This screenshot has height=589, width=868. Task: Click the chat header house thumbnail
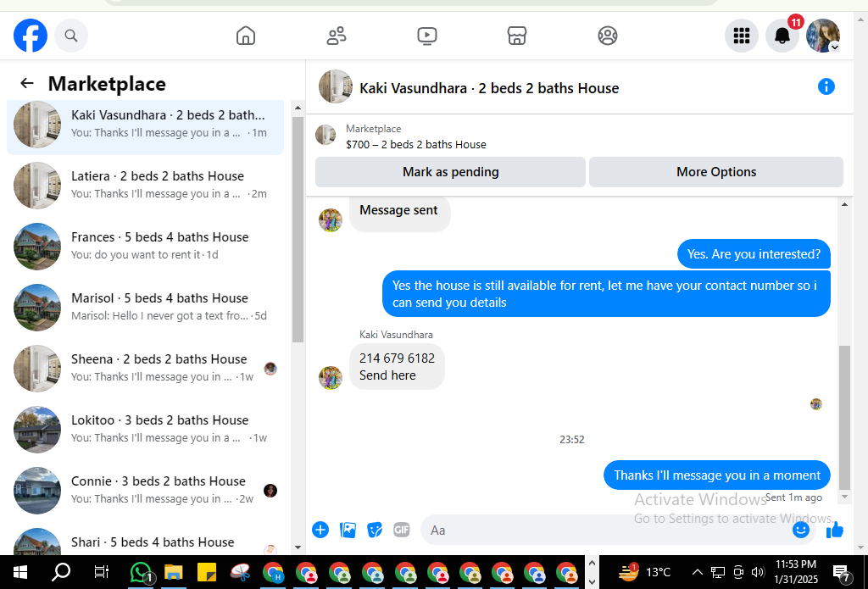point(336,87)
